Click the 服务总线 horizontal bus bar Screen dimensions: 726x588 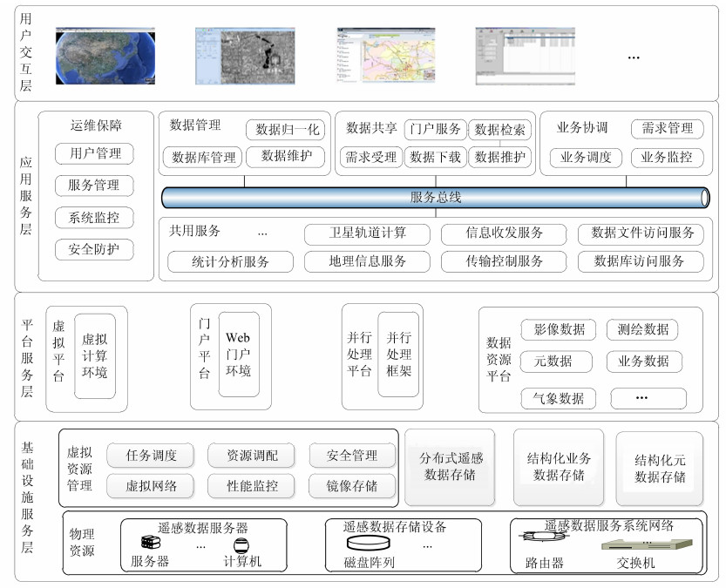pos(436,198)
